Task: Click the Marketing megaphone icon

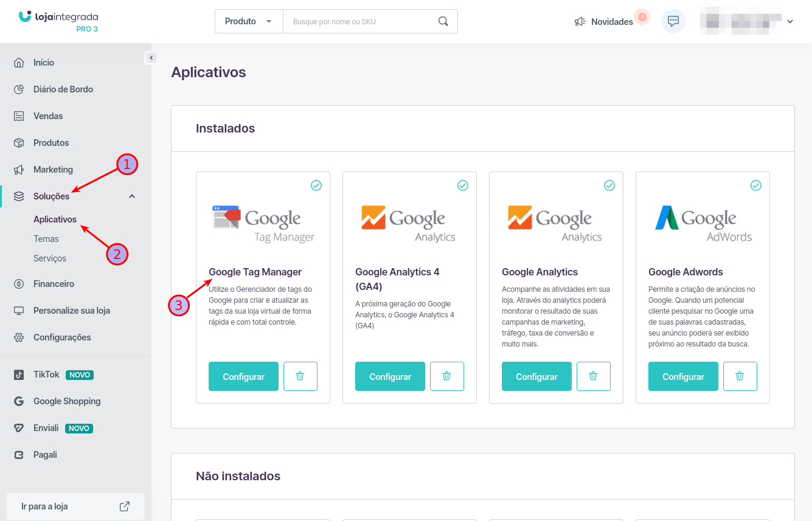Action: (x=19, y=170)
